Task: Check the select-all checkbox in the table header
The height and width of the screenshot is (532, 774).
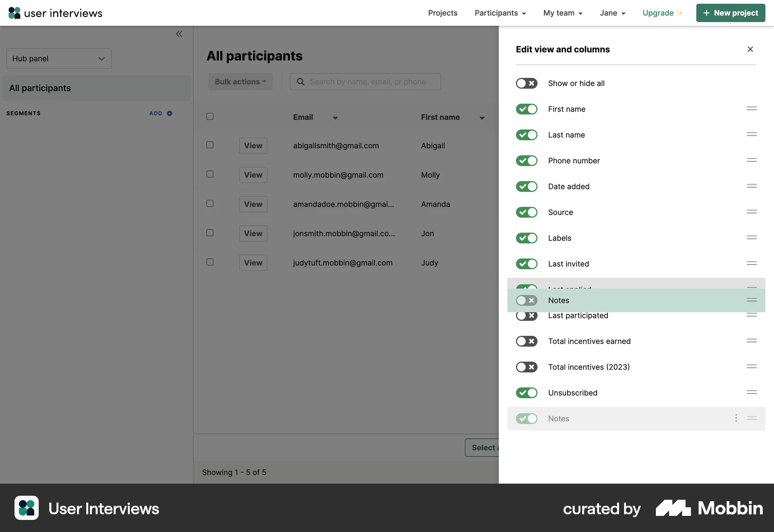Action: tap(210, 116)
